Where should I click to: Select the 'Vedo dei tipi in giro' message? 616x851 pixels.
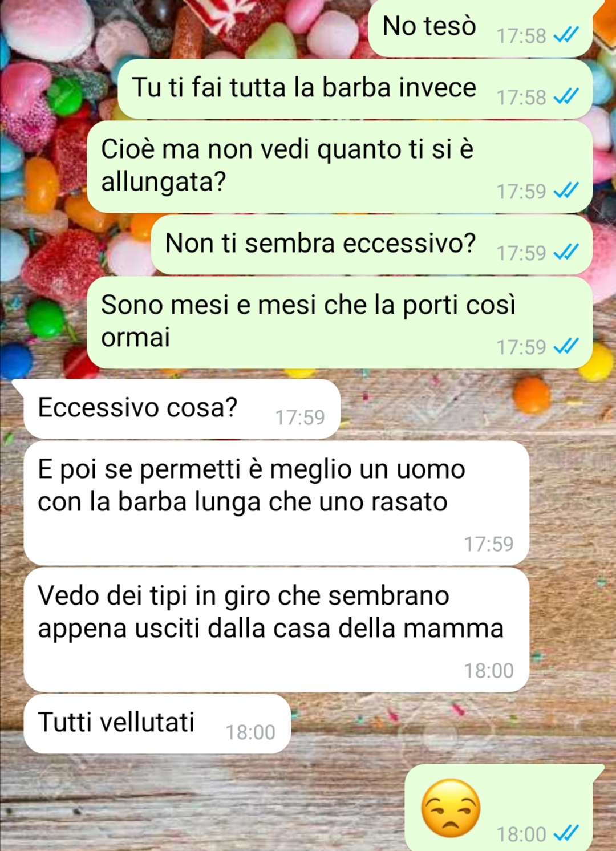pos(277,630)
